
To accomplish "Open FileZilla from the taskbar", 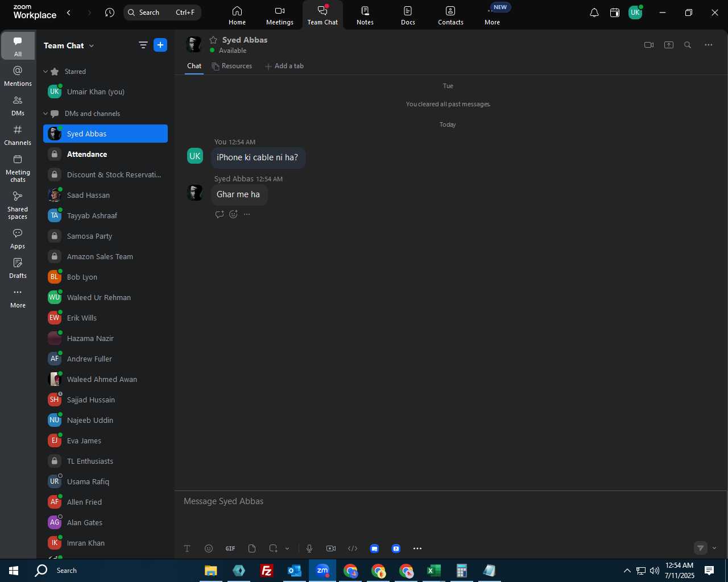I will click(266, 571).
